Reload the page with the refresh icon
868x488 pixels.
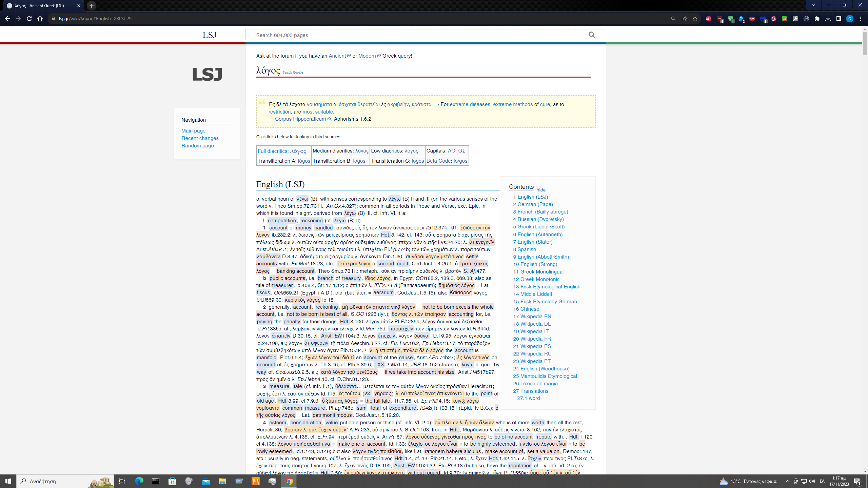coord(29,19)
